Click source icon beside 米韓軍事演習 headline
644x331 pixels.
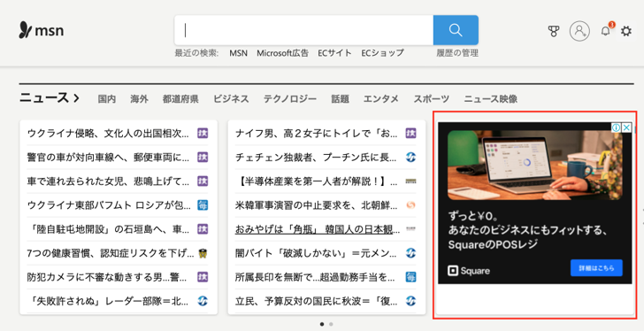410,205
